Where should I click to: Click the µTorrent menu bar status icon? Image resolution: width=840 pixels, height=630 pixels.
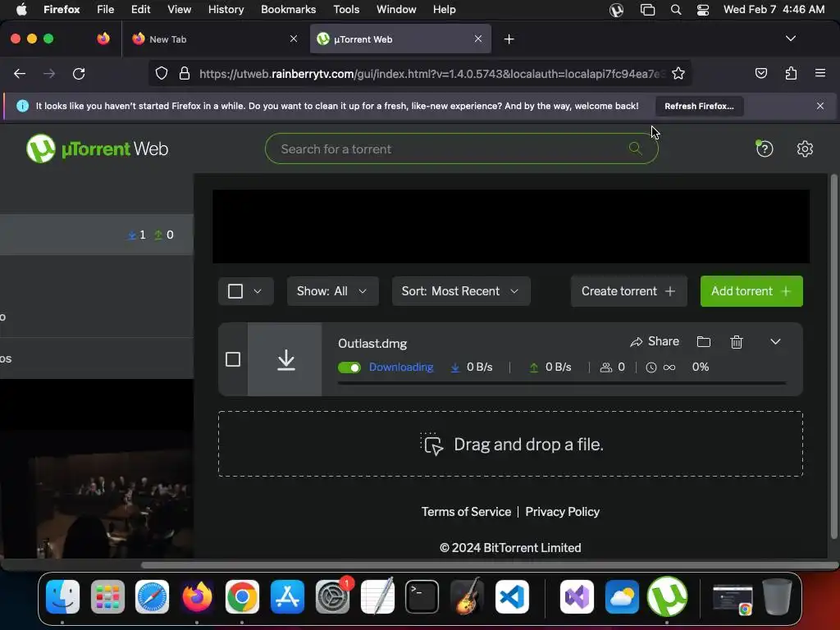point(617,10)
